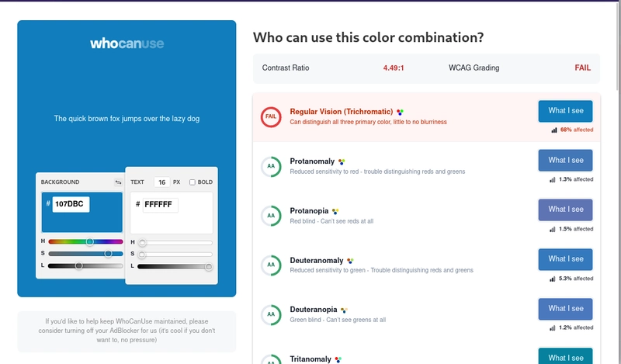Swap background and text colors icon
Image resolution: width=621 pixels, height=364 pixels.
pos(118,182)
